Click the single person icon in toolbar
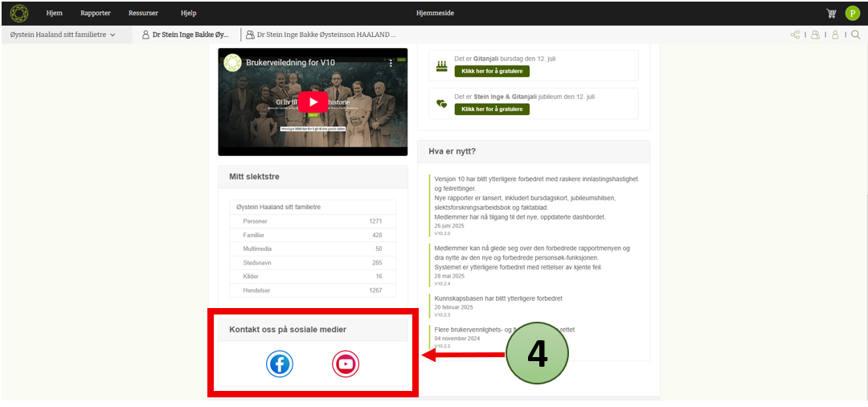868x407 pixels. [835, 35]
